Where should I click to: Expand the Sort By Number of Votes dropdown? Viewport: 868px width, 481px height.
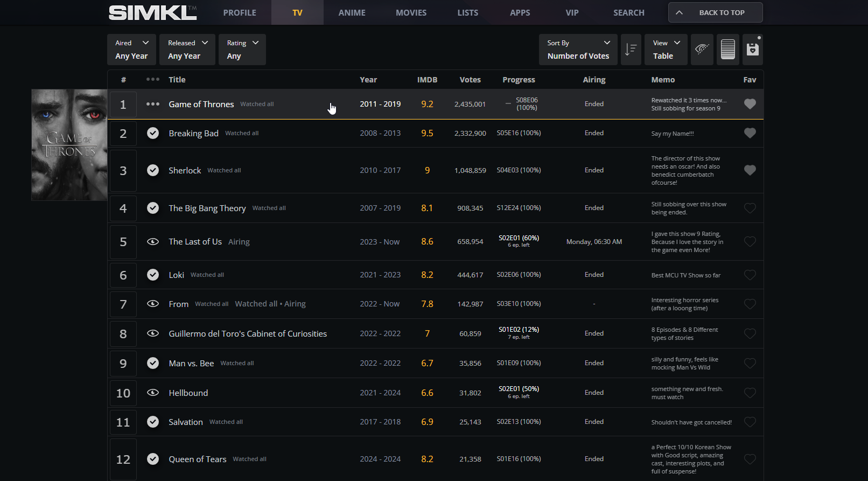[x=578, y=50]
